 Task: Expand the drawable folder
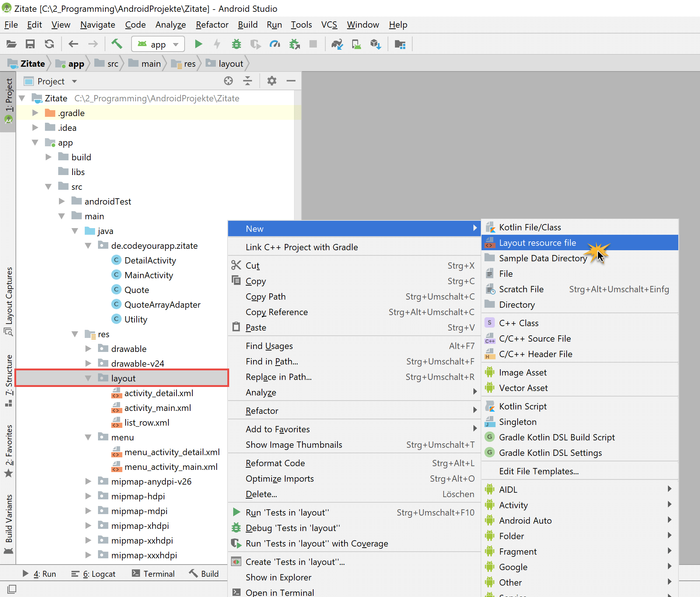click(88, 349)
